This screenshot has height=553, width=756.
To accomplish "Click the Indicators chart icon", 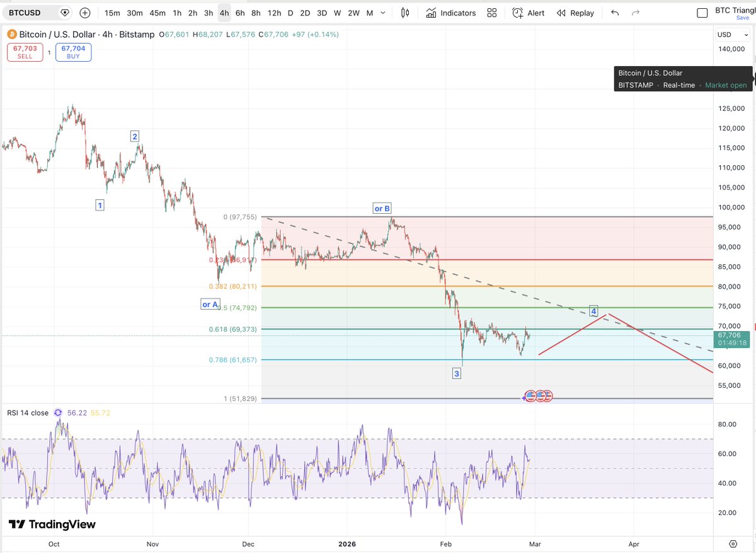I will coord(431,13).
